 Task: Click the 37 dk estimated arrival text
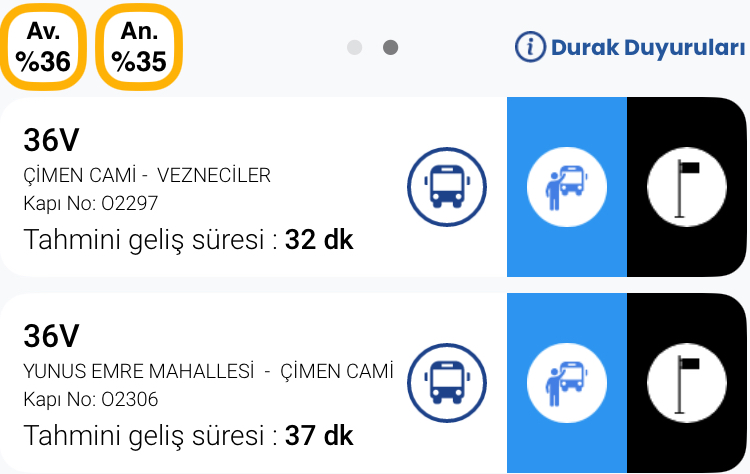click(319, 436)
